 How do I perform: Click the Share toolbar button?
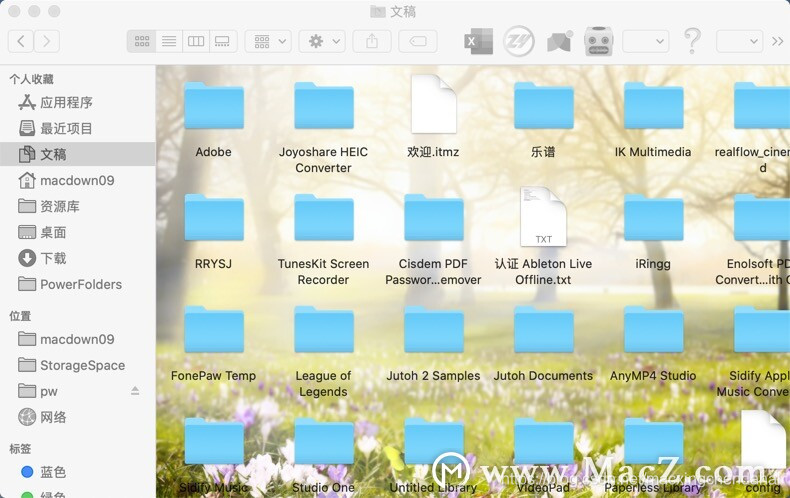coord(372,41)
